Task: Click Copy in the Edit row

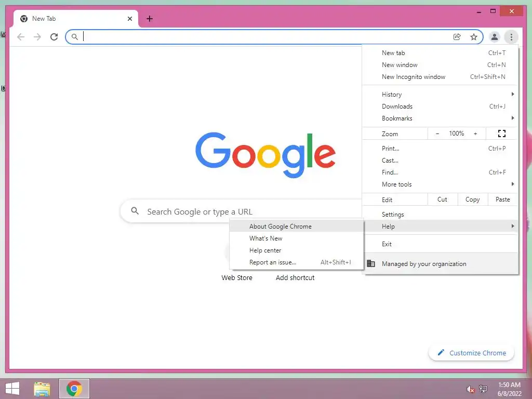Action: 473,199
